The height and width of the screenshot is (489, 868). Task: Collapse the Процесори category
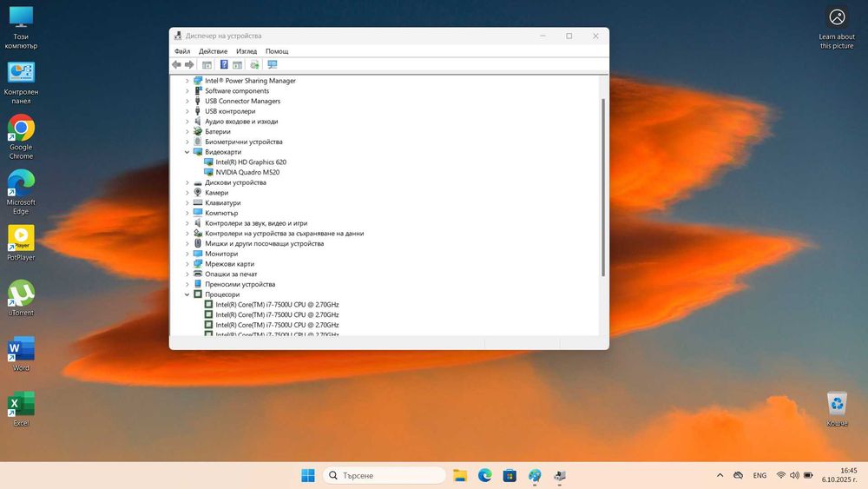click(187, 294)
